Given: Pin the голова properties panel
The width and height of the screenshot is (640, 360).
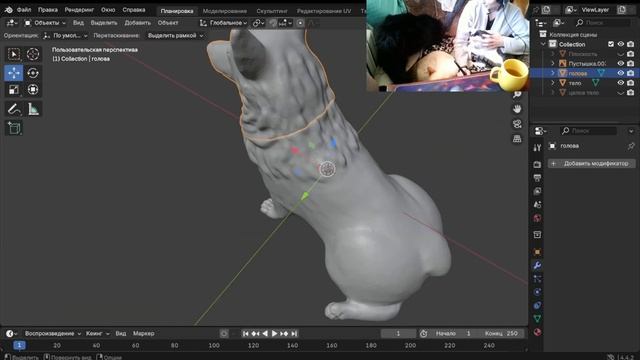Looking at the screenshot, I should 631,146.
